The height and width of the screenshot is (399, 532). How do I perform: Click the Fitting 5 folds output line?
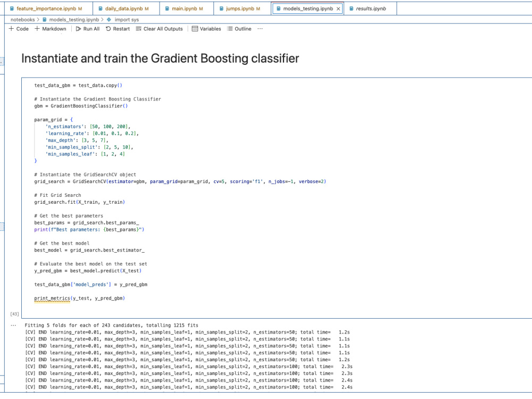pyautogui.click(x=111, y=326)
